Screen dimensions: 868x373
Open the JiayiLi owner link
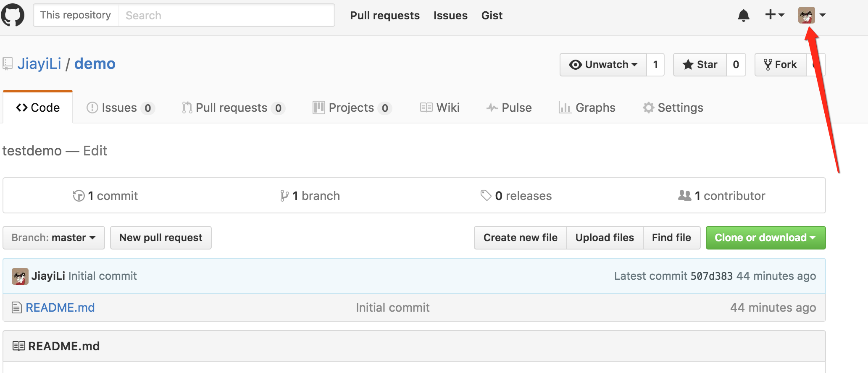pyautogui.click(x=39, y=64)
